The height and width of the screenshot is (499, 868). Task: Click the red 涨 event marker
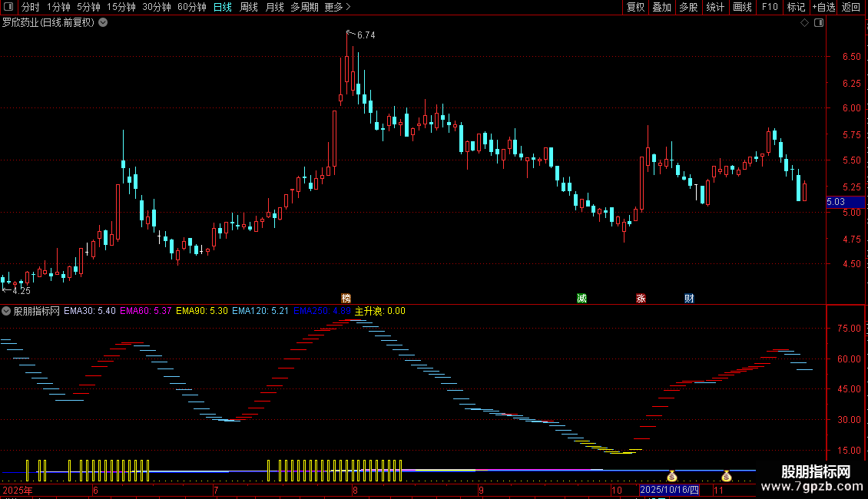[641, 298]
